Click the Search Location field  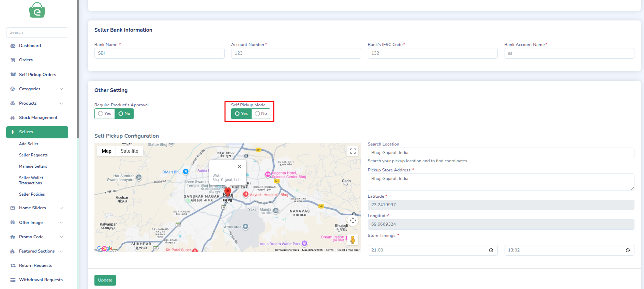click(x=501, y=153)
